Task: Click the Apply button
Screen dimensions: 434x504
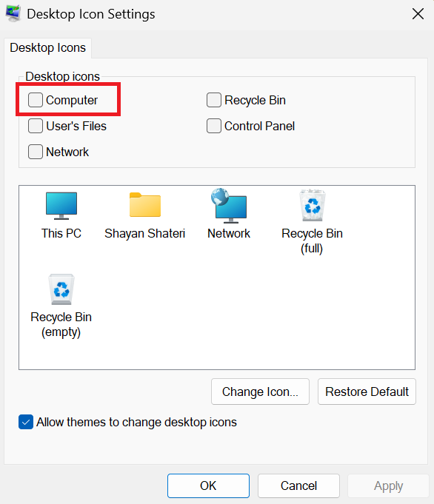Action: click(388, 485)
